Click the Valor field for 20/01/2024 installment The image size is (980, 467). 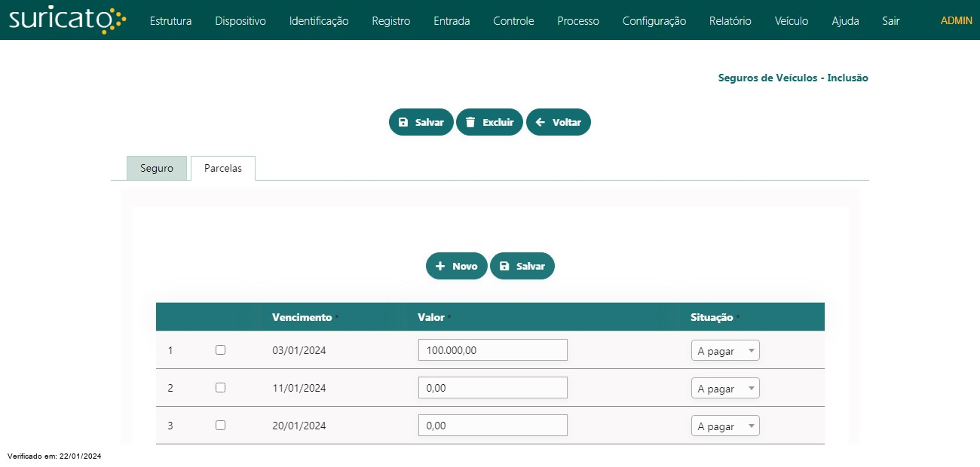[x=492, y=426]
